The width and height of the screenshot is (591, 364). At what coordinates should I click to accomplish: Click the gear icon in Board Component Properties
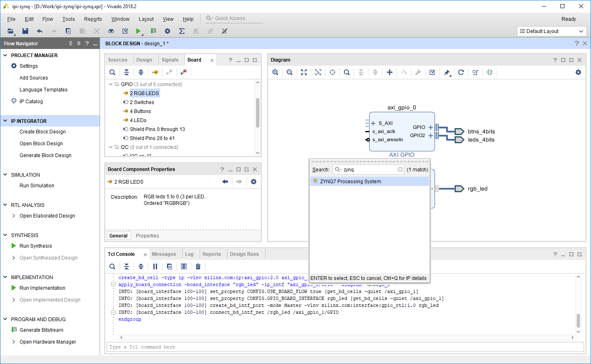tap(254, 182)
